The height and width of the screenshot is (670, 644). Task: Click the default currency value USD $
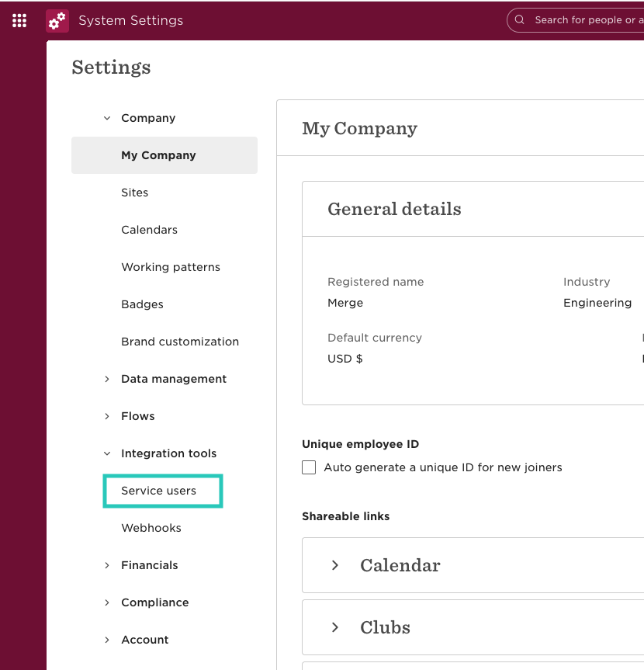pyautogui.click(x=345, y=359)
